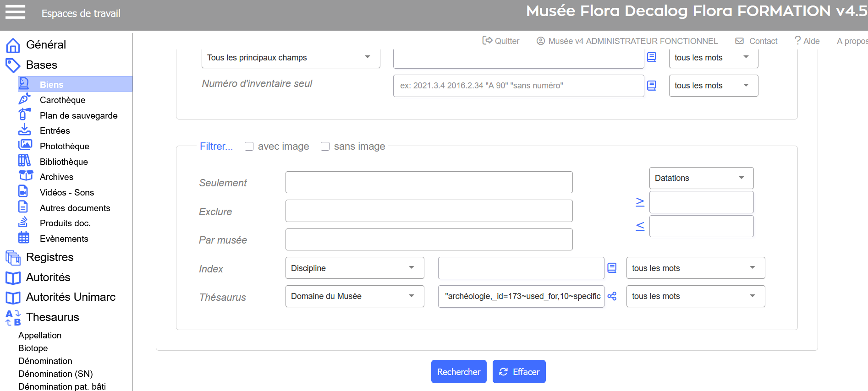The width and height of the screenshot is (868, 391).
Task: Open the Discipline index dropdown
Action: [x=354, y=268]
